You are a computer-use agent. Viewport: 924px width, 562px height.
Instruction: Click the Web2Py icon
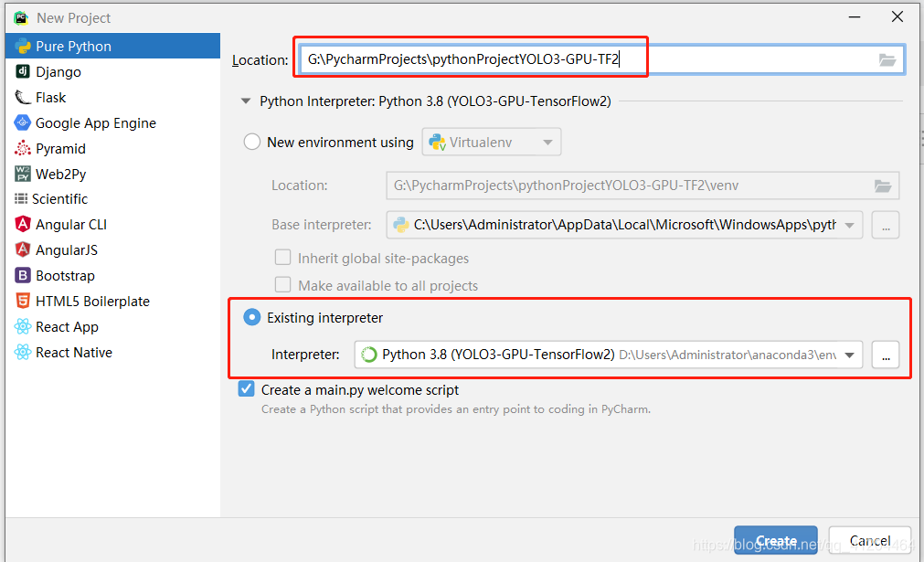pos(23,174)
